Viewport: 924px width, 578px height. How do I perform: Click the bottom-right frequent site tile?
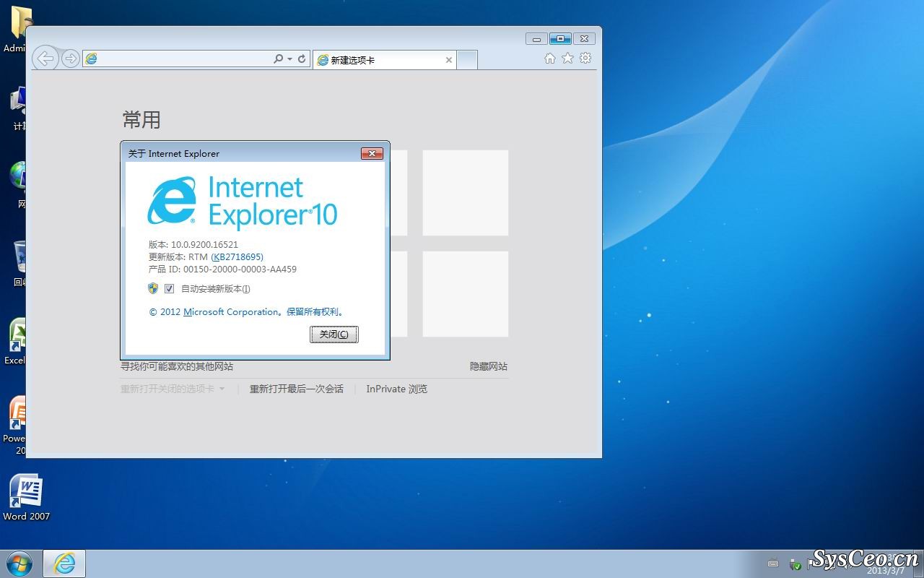coord(466,294)
